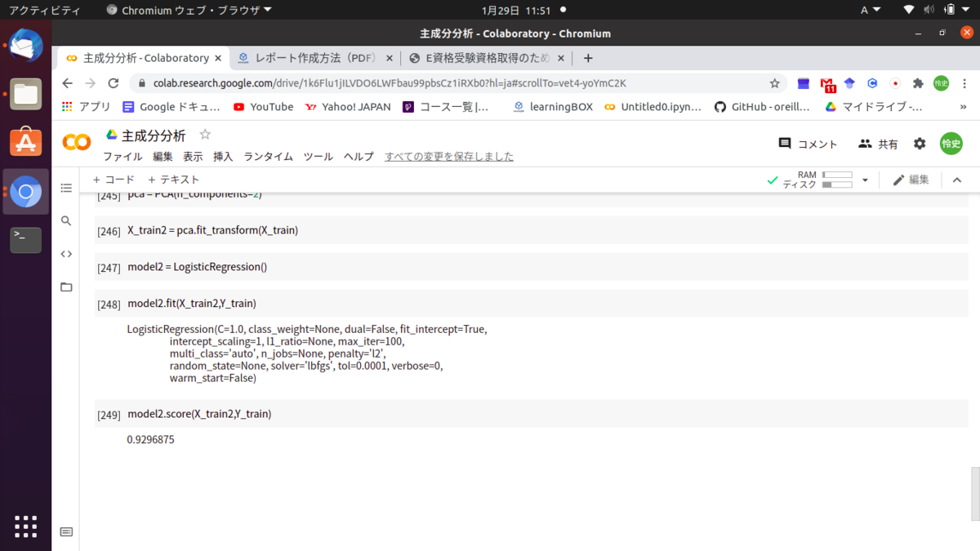The image size is (980, 551).
Task: Open a new browser tab with plus button
Action: click(588, 58)
